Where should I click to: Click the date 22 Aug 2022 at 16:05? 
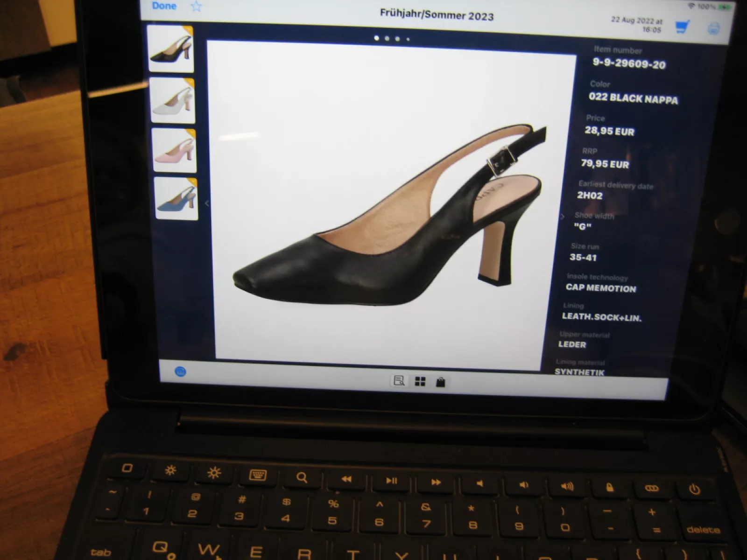pyautogui.click(x=637, y=25)
